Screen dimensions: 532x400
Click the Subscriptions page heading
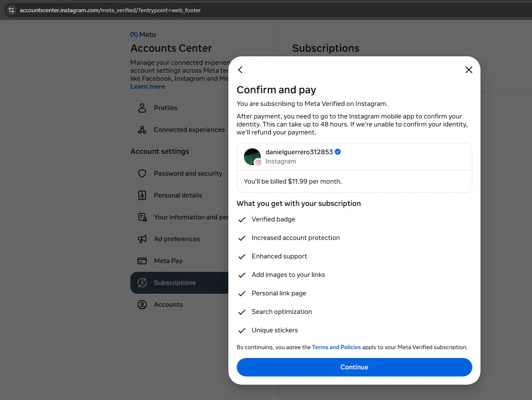point(326,48)
